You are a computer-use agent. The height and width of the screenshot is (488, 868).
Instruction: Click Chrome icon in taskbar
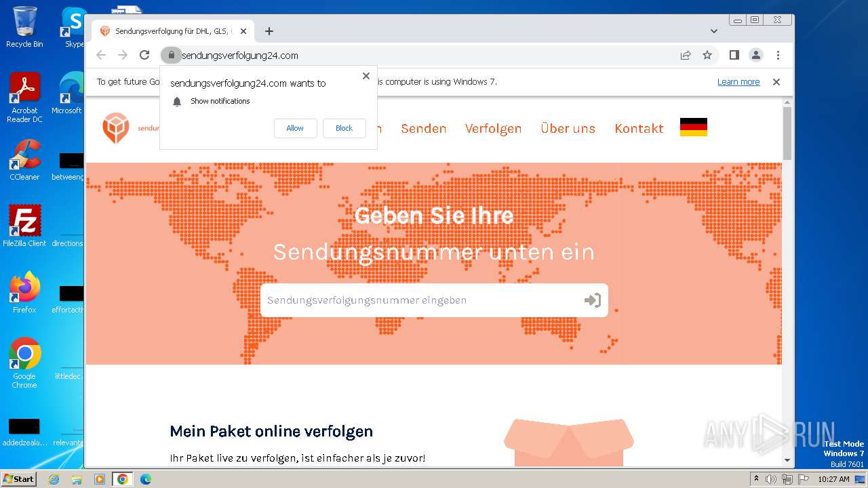122,479
